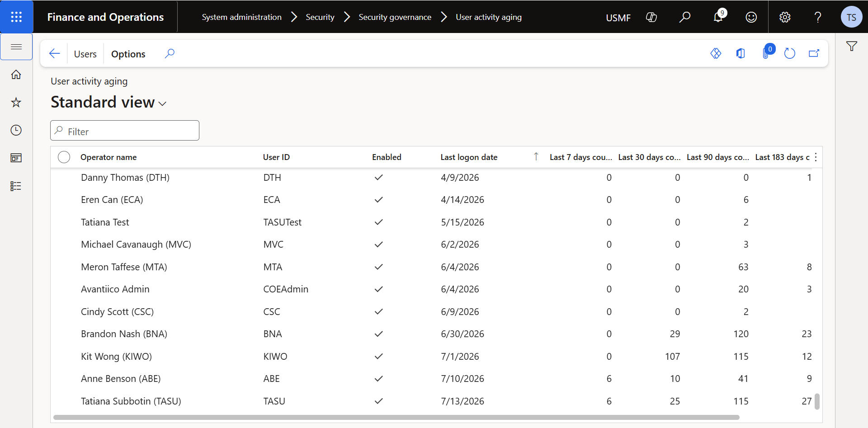Open the Operator name column header menu
The height and width of the screenshot is (428, 868).
click(x=108, y=157)
